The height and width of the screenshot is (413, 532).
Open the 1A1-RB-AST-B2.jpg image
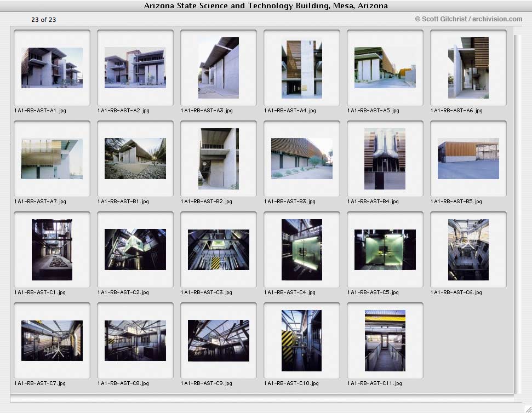219,159
